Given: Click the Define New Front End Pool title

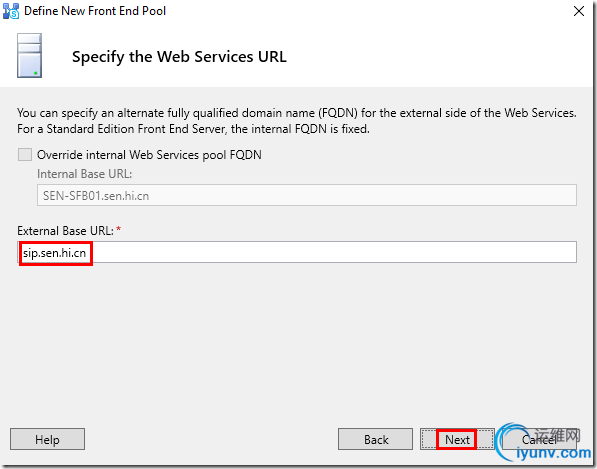Looking at the screenshot, I should click(95, 11).
